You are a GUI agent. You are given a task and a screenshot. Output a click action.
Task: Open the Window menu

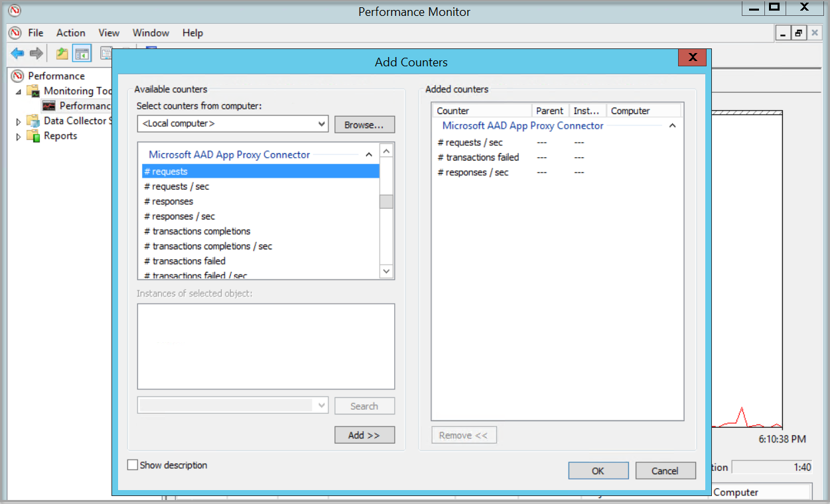pos(151,32)
